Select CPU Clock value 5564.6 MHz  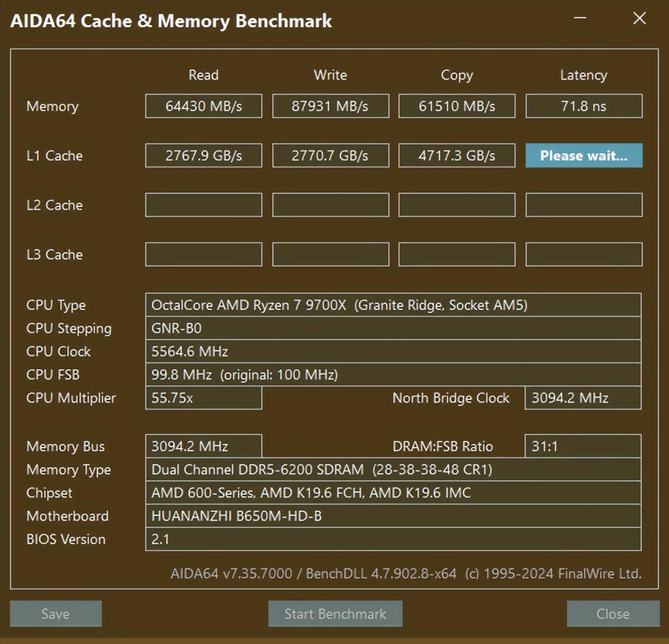[x=393, y=351]
